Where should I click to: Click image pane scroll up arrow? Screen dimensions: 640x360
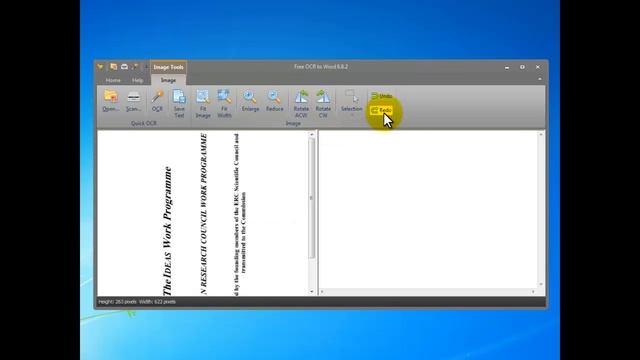tap(312, 134)
